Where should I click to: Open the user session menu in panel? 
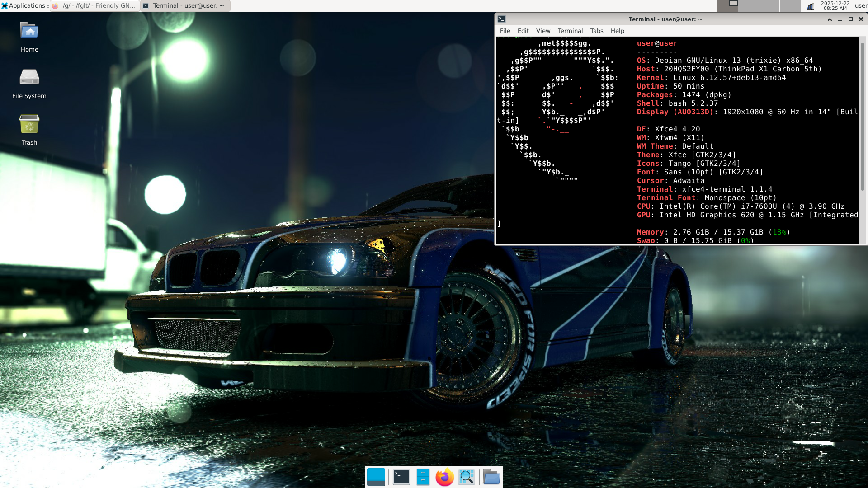click(861, 6)
